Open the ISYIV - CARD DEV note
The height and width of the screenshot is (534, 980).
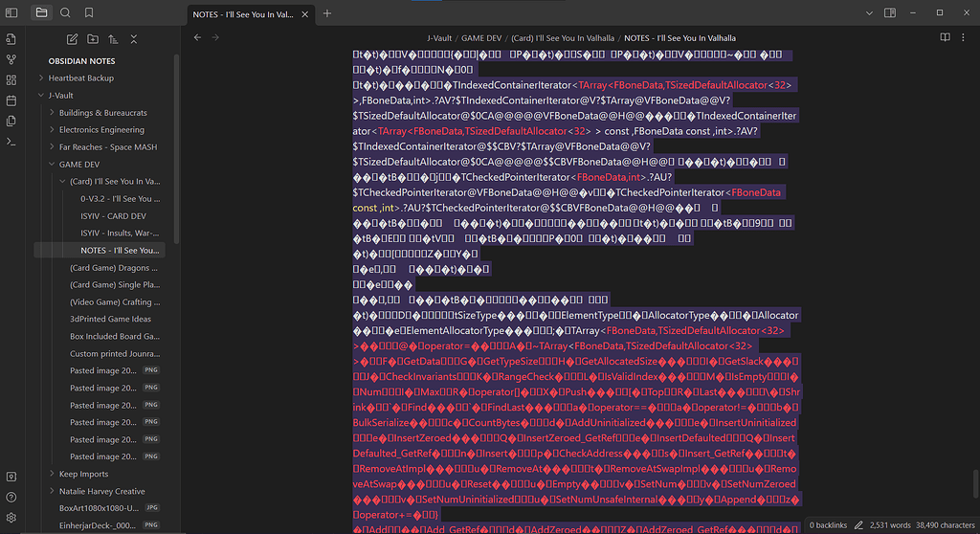113,216
